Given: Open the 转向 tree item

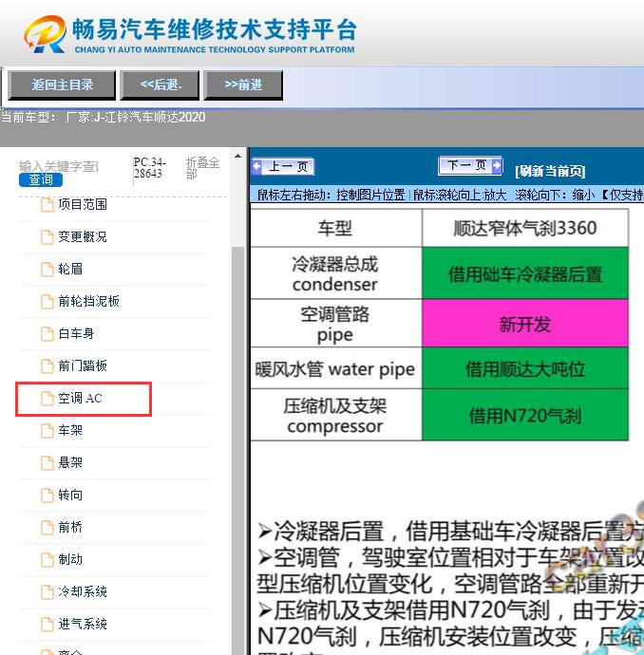Looking at the screenshot, I should [70, 495].
